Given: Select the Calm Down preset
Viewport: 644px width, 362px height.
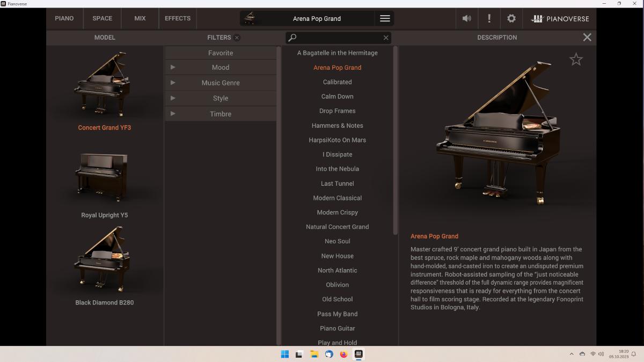Looking at the screenshot, I should [x=338, y=97].
